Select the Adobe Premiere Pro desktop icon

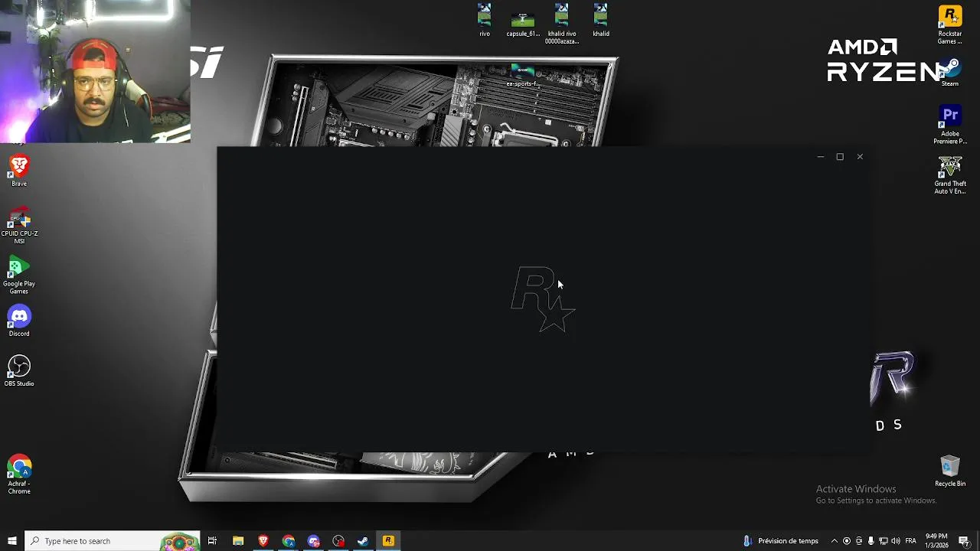point(950,125)
